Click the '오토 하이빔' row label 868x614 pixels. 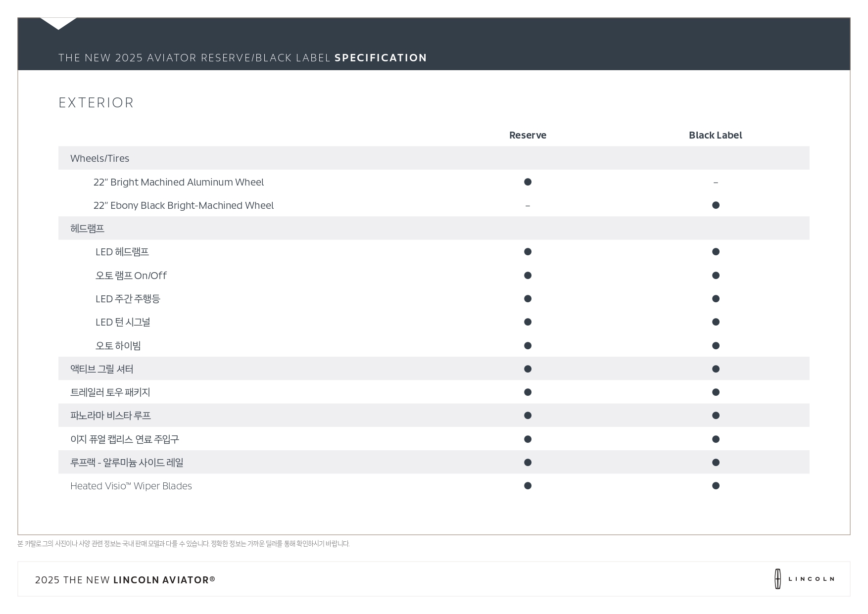click(x=118, y=346)
